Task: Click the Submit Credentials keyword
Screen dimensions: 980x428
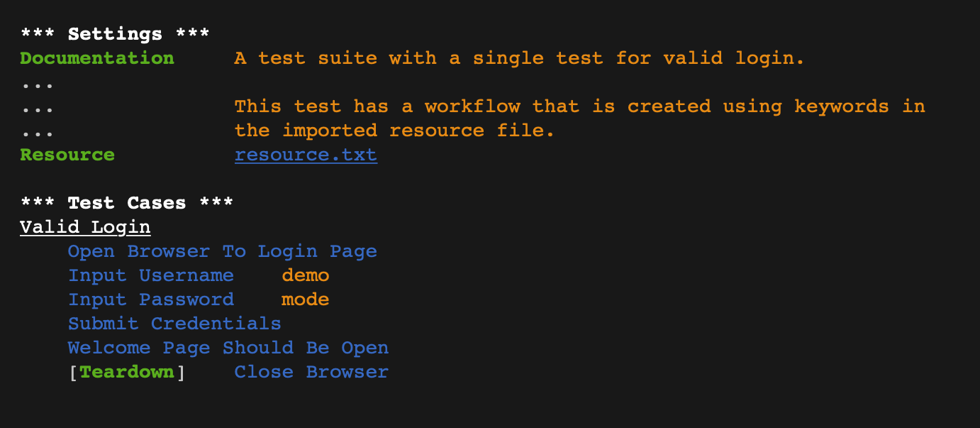Action: 174,324
